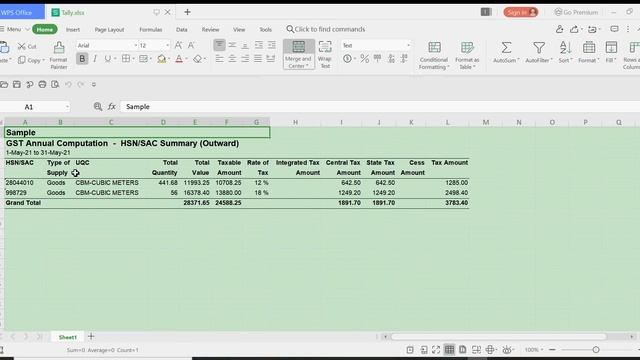Click into the formula bar containing Sample
This screenshot has width=640, height=360.
click(380, 107)
